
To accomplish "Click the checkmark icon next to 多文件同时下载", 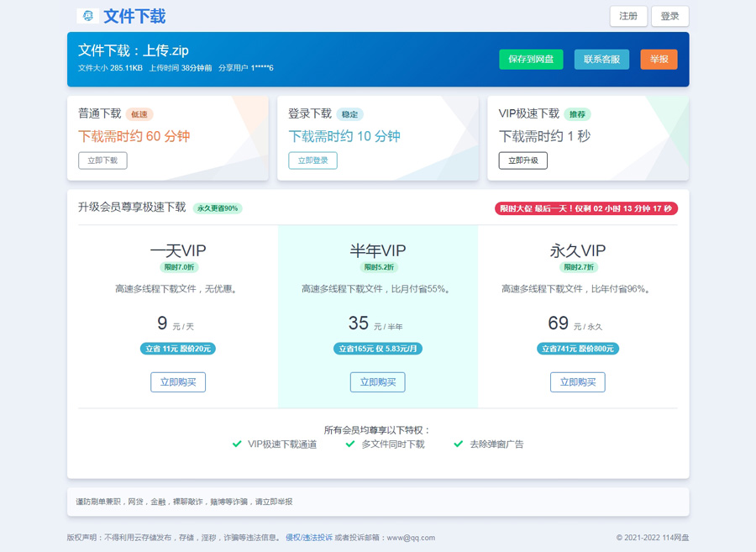I will point(350,444).
